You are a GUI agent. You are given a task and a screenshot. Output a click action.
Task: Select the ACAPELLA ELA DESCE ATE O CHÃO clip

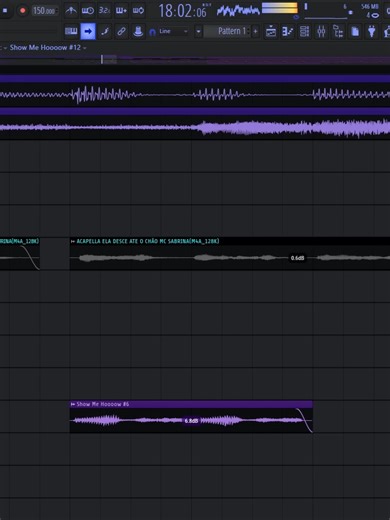[230, 254]
